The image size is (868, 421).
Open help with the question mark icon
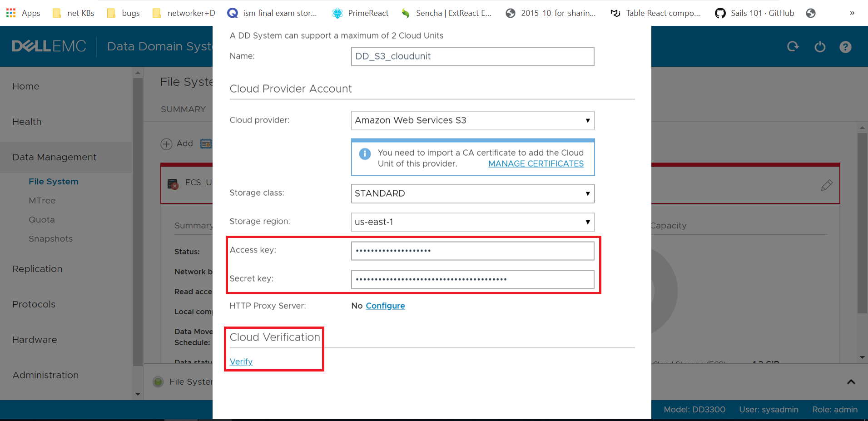pyautogui.click(x=845, y=47)
